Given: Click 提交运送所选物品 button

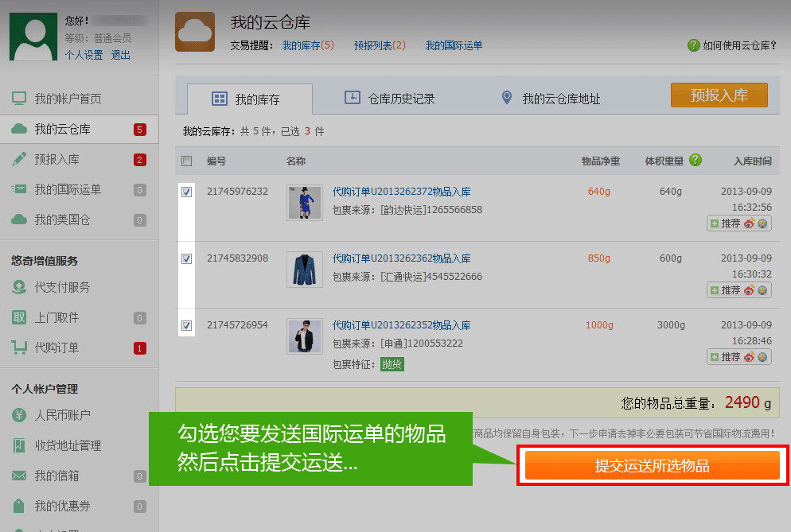Looking at the screenshot, I should tap(653, 465).
